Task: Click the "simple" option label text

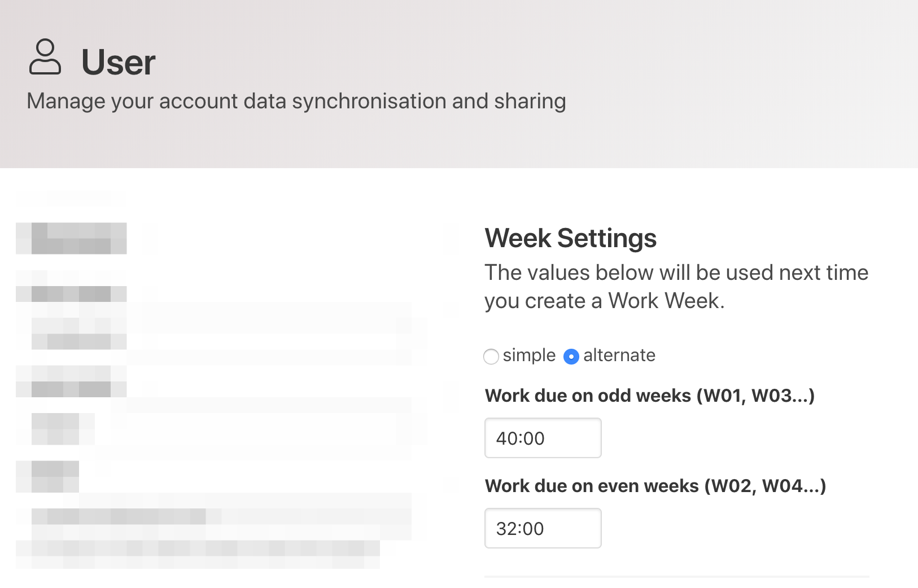Action: (x=529, y=356)
